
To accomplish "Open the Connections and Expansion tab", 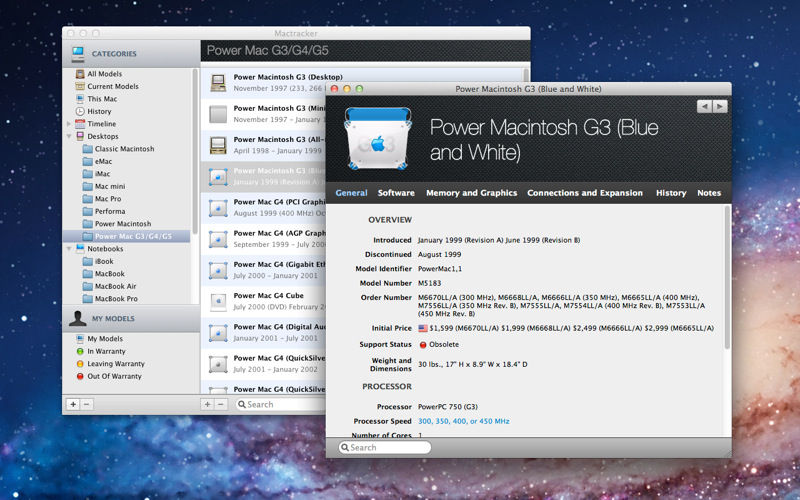I will (x=585, y=193).
